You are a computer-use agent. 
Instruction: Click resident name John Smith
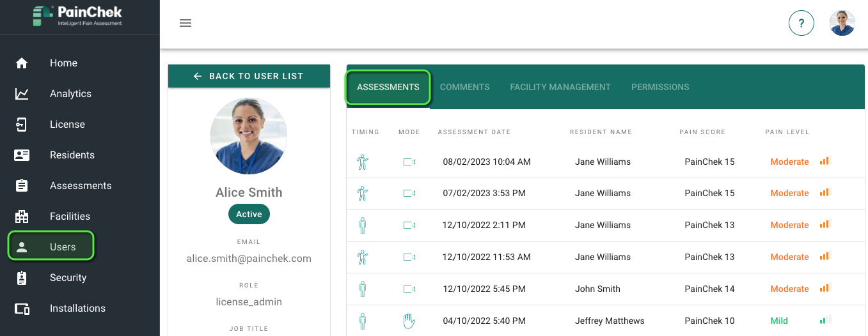tap(597, 289)
